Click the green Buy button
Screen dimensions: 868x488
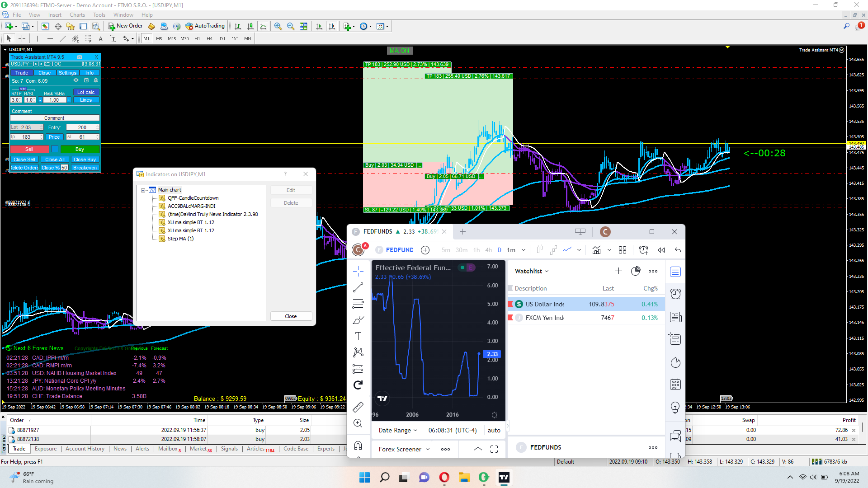(x=80, y=149)
